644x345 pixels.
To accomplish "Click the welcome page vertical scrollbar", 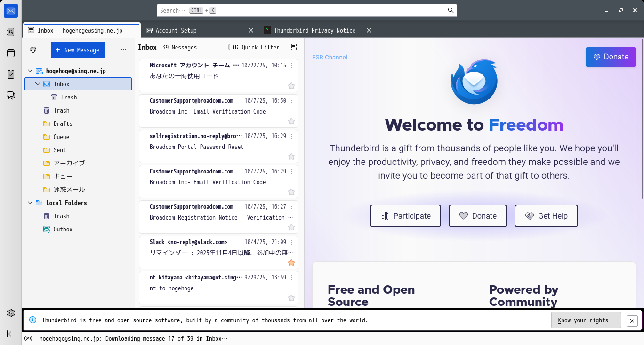I will [642, 118].
